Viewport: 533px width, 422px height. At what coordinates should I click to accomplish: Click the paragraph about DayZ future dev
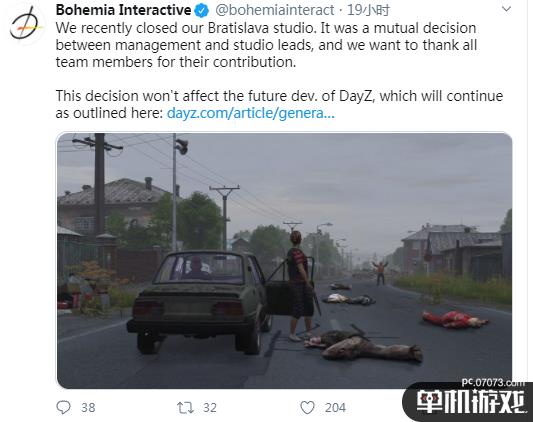tap(279, 104)
